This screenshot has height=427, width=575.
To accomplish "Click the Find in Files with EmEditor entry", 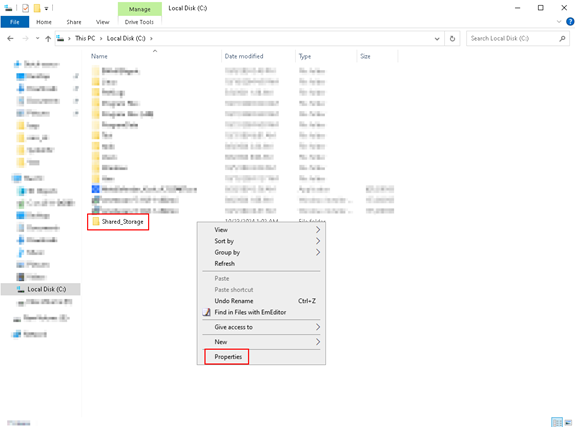I will [250, 312].
